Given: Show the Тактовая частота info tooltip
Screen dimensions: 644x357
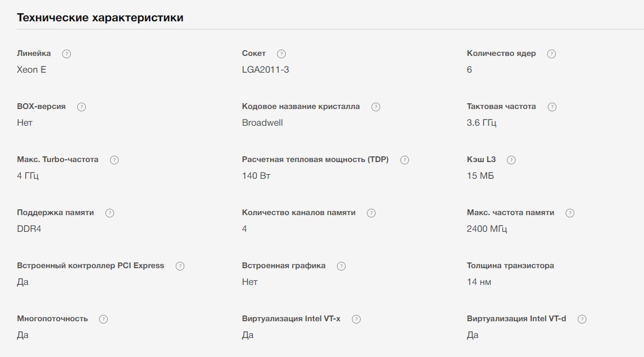Looking at the screenshot, I should pos(552,107).
